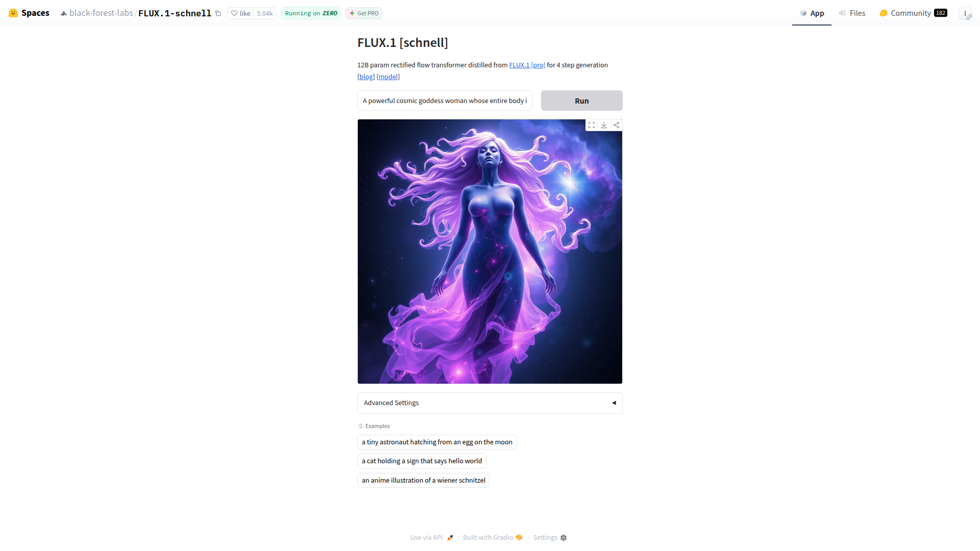This screenshot has width=980, height=551.
Task: Like this space with heart button
Action: [240, 13]
